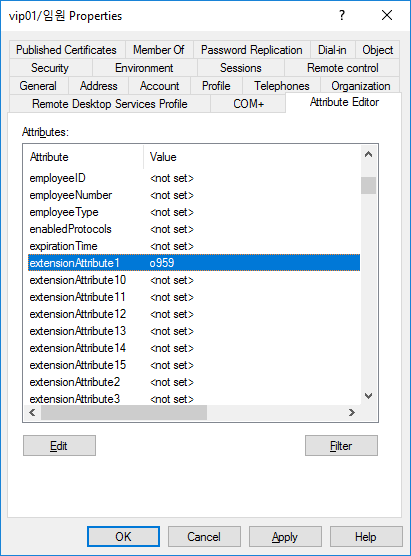The image size is (411, 556).
Task: Select the enabledProtocols attribute row
Action: pos(194,229)
